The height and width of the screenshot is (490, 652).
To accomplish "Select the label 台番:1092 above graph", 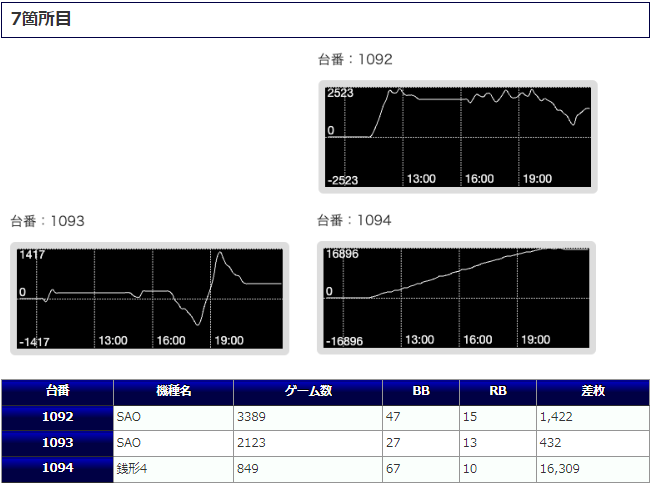I will (x=355, y=59).
